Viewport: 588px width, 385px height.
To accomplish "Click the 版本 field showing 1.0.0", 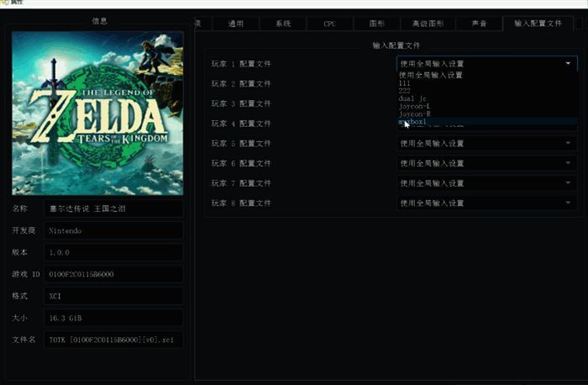I will tap(113, 252).
